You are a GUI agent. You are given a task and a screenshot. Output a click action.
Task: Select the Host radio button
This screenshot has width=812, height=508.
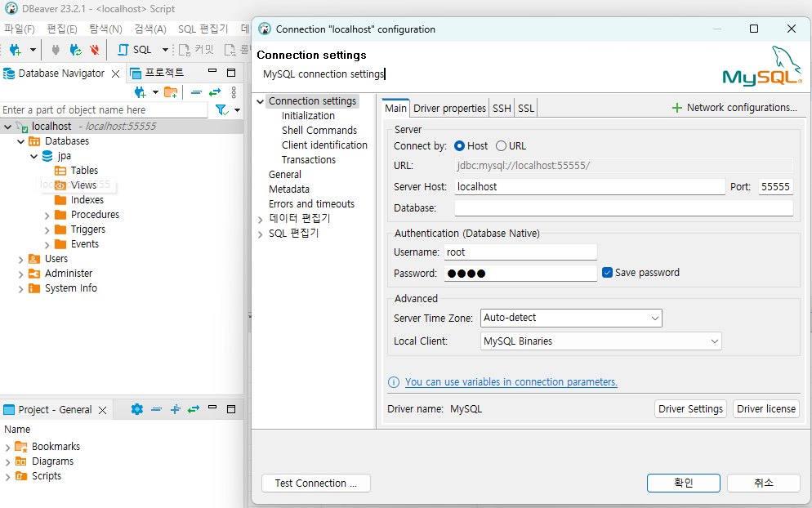click(459, 146)
